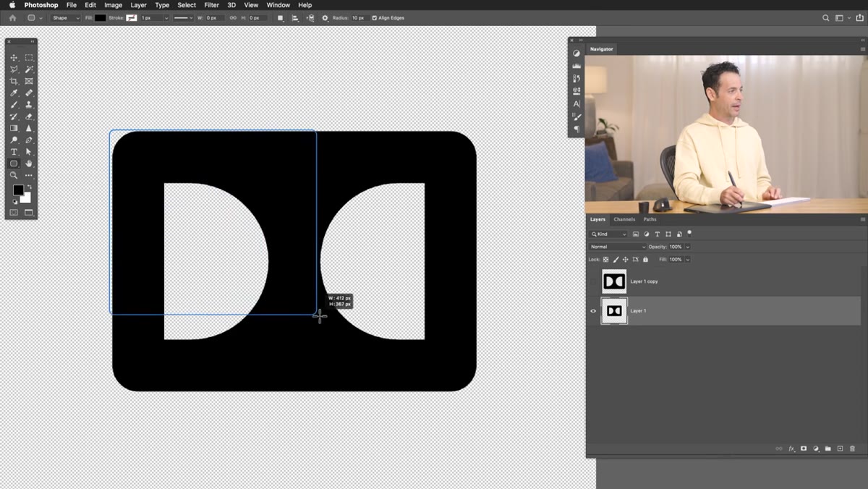Switch to the Paths tab
This screenshot has width=868, height=489.
pos(650,219)
